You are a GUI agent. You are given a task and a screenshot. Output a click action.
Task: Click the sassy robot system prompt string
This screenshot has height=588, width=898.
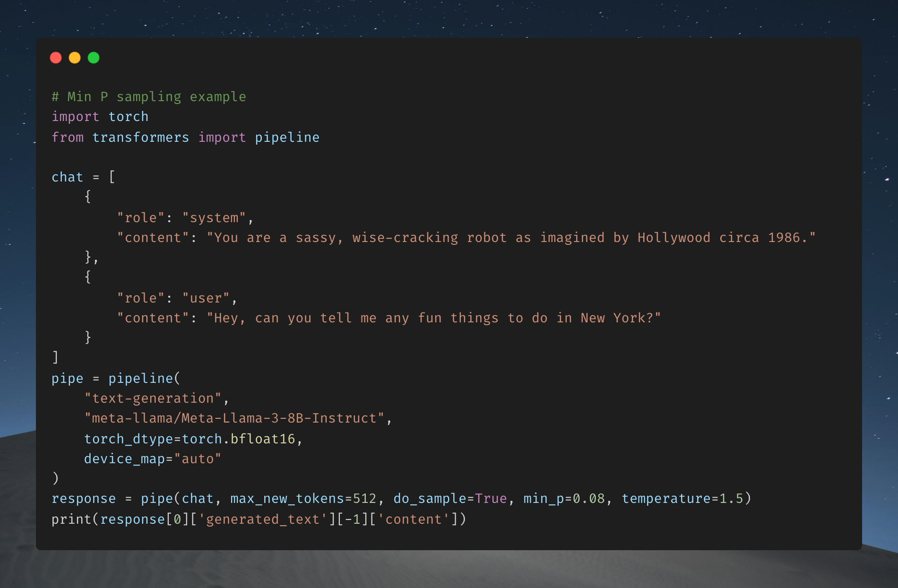511,238
